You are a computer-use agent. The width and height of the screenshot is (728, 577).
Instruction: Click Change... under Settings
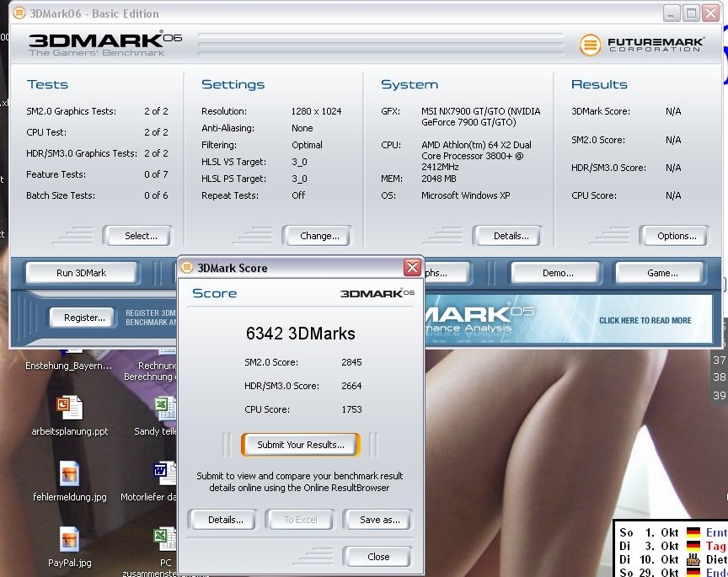point(316,235)
